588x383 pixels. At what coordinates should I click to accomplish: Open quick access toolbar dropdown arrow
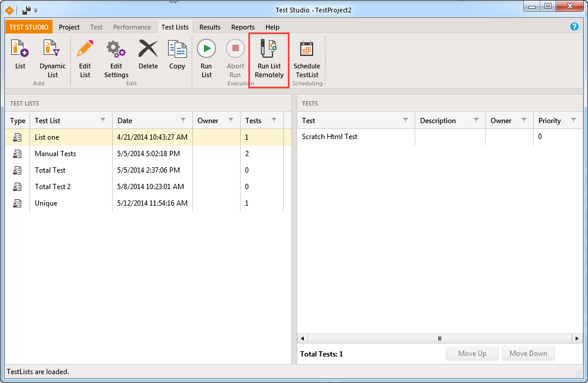(x=35, y=11)
